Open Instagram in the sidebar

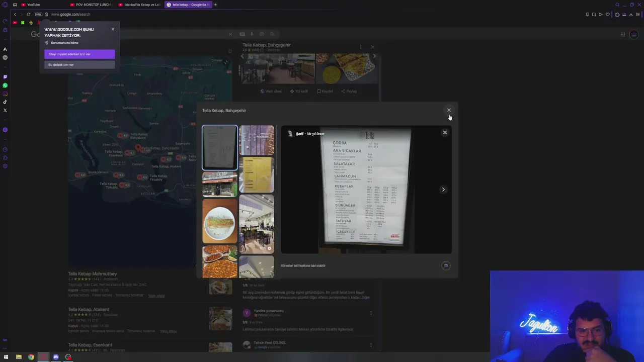tap(5, 94)
